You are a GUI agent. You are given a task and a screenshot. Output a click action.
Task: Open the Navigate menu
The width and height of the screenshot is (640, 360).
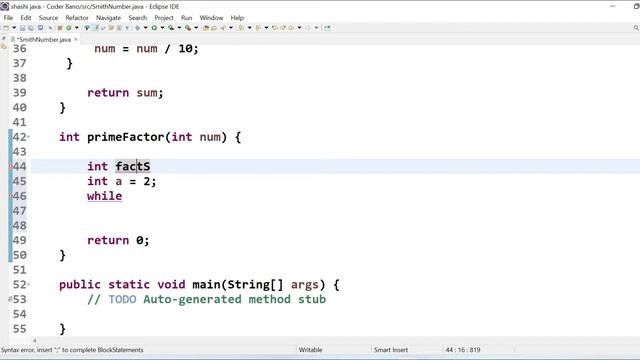coord(108,18)
